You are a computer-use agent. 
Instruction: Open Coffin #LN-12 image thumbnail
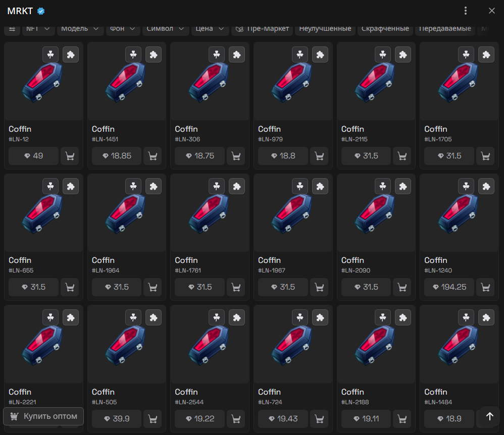(43, 81)
